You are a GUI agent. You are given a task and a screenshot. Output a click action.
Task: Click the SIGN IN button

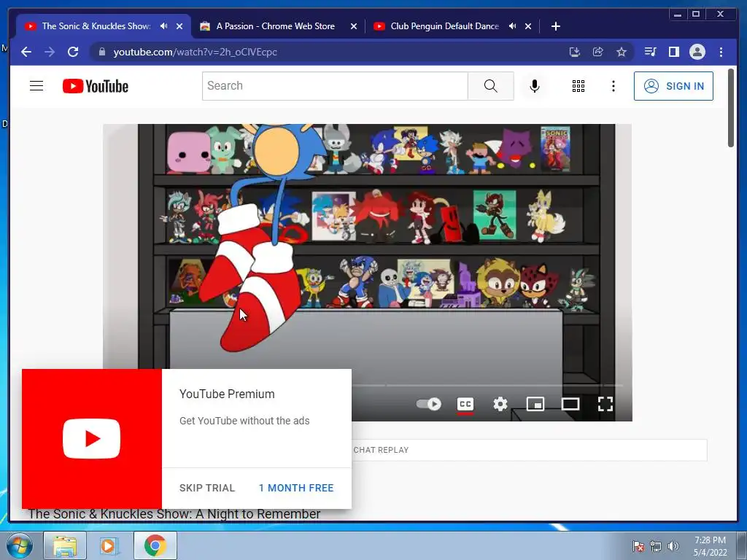tap(673, 86)
